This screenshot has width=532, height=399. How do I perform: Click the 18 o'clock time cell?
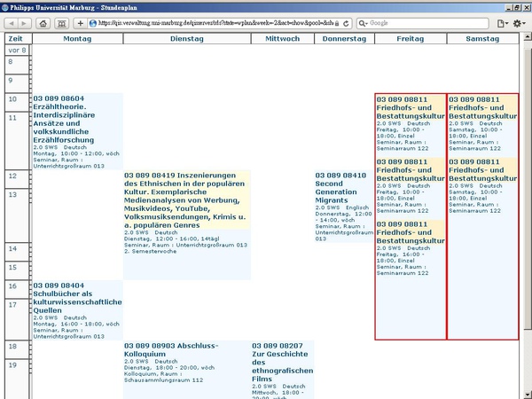[17, 349]
